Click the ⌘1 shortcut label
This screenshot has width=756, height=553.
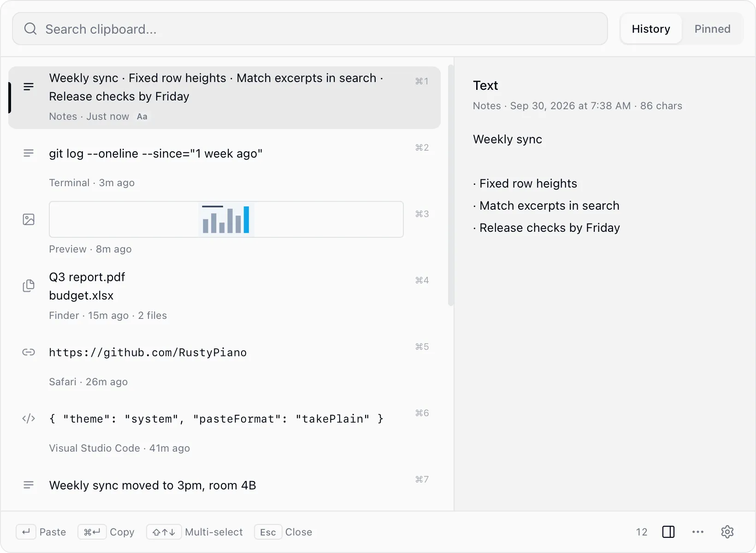click(x=422, y=81)
